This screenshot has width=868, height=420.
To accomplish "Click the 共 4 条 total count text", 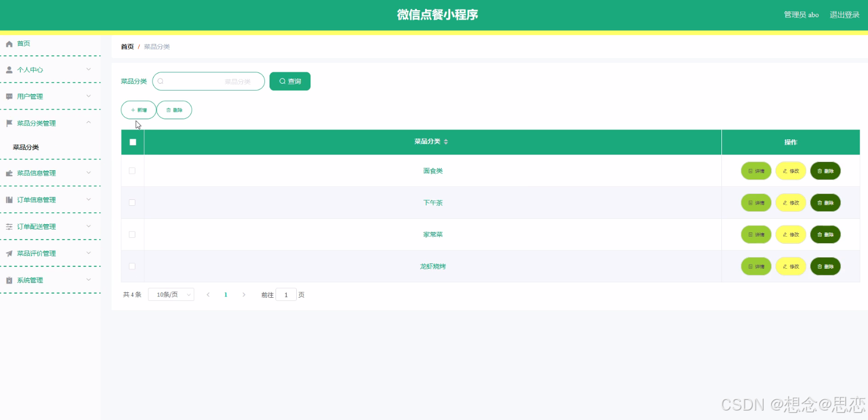I will pyautogui.click(x=132, y=295).
